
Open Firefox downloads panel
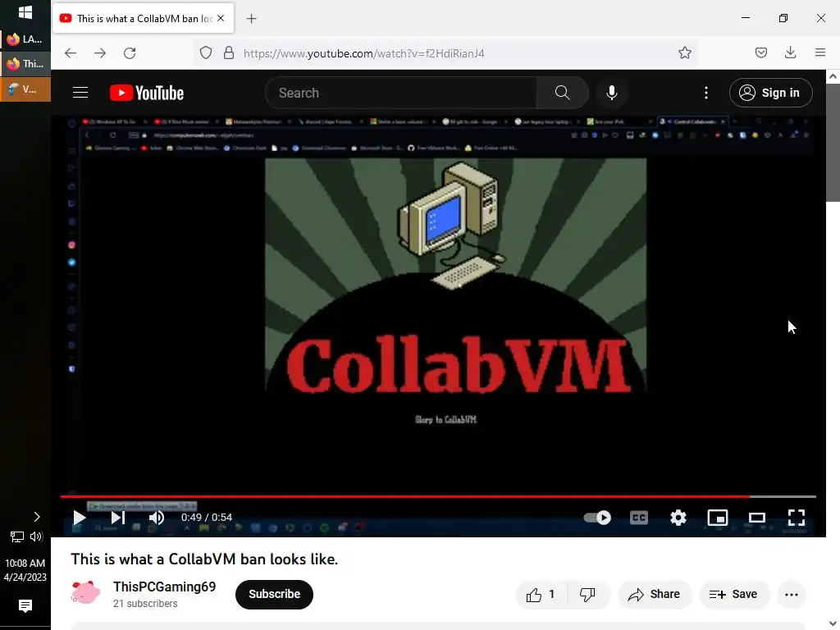[790, 52]
